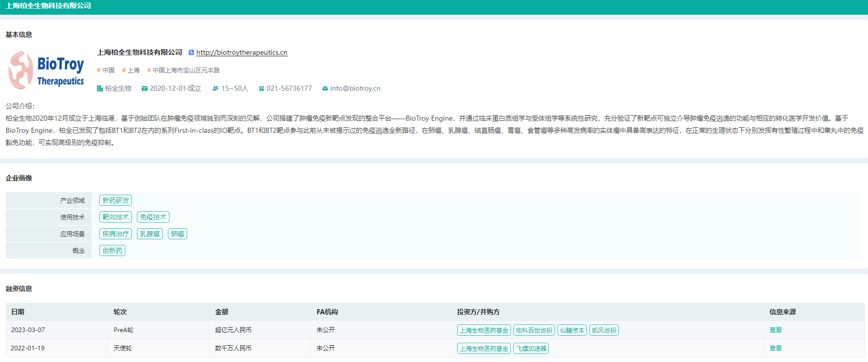Open the 仙瞳资本 investor tag
The image size is (868, 362).
pyautogui.click(x=572, y=331)
